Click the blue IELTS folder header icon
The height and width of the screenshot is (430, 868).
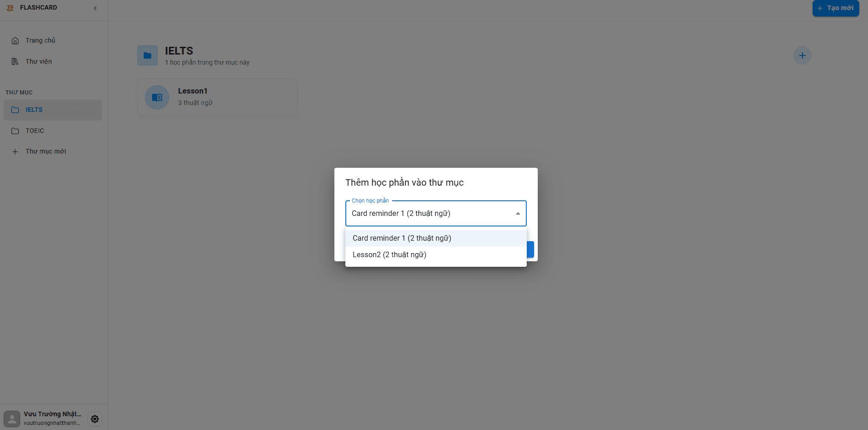tap(147, 55)
